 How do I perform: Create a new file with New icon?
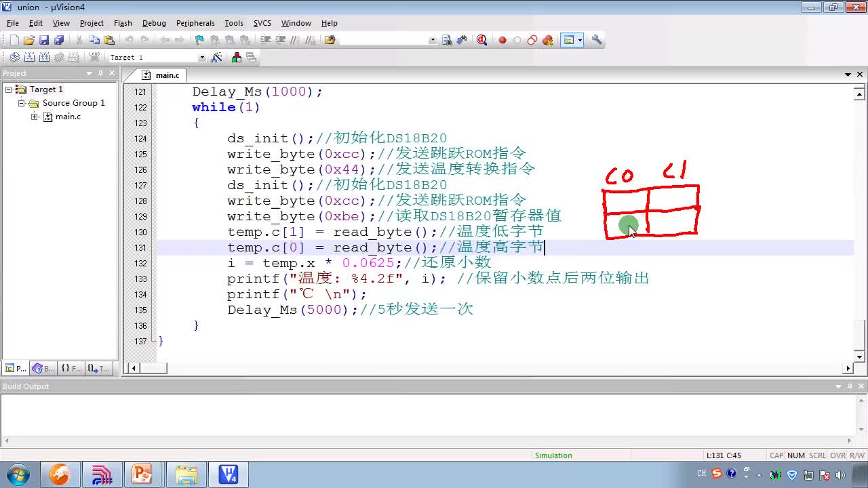(14, 40)
